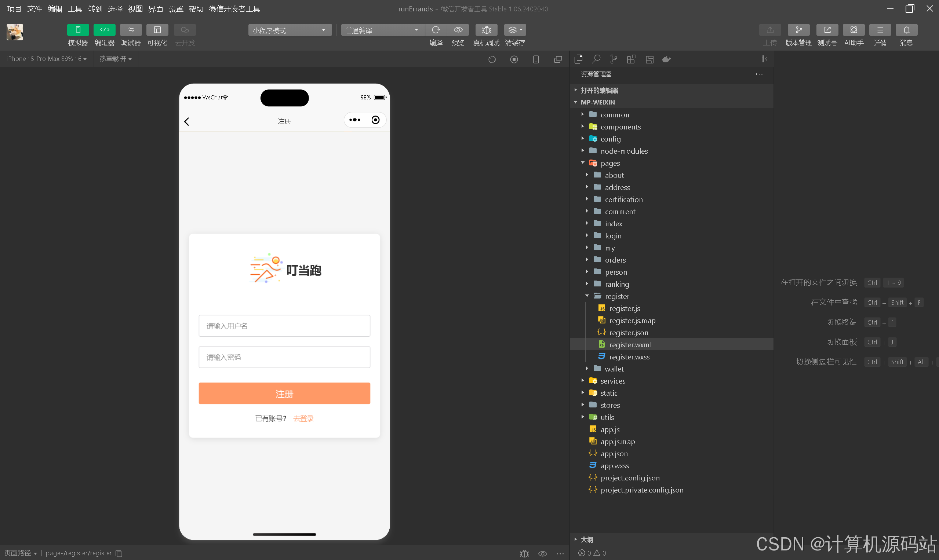Viewport: 939px width, 560px height.
Task: Click the 去登录 link in the simulator
Action: [303, 418]
